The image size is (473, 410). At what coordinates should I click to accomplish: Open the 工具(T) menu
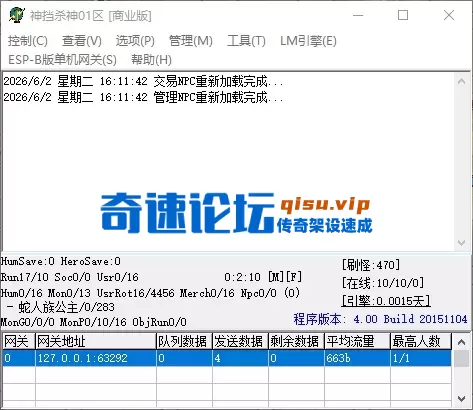coord(246,41)
